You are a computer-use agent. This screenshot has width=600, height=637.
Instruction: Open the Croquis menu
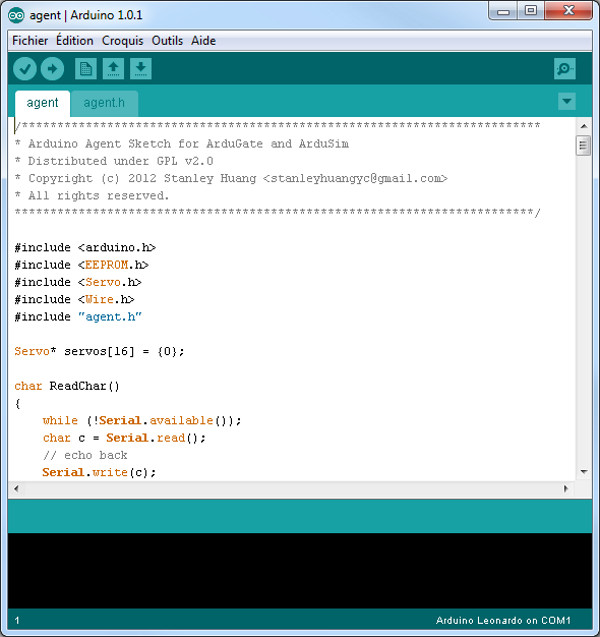(x=123, y=41)
